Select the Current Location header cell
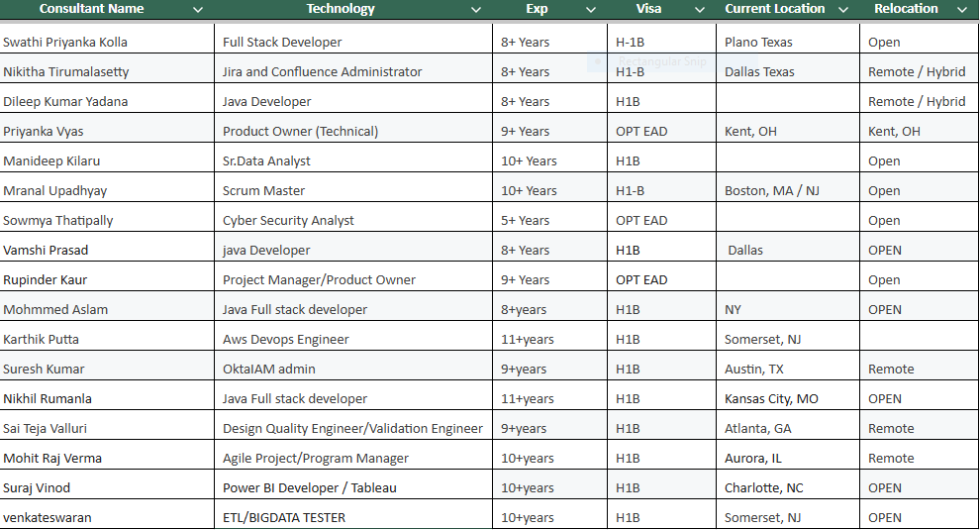The image size is (980, 530). pos(788,9)
